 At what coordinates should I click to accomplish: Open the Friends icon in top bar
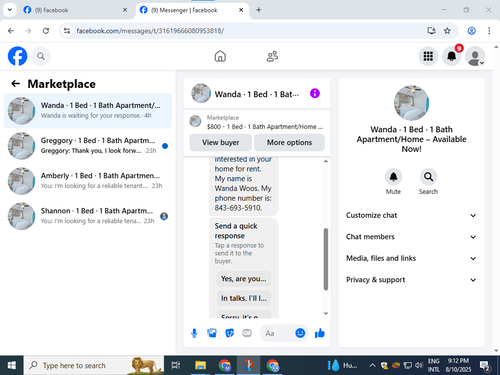coord(272,56)
